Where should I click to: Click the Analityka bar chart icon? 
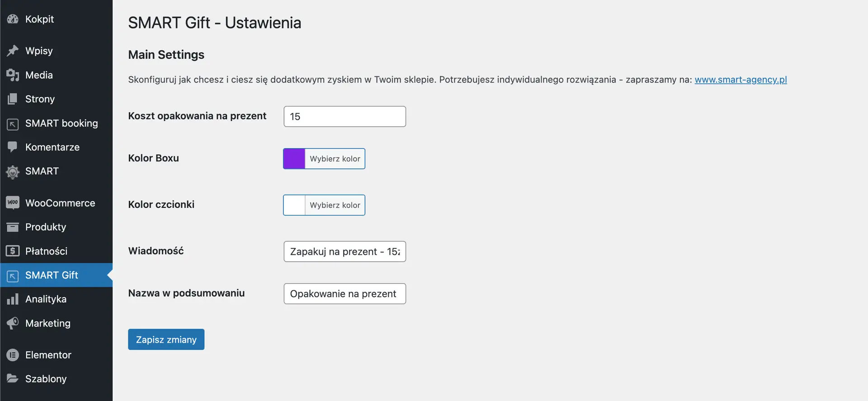point(13,299)
